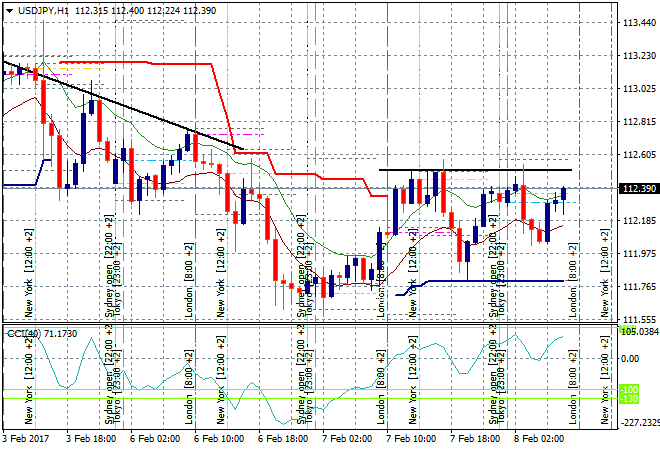Select the black descending trendline
Image resolution: width=660 pixels, height=450 pixels.
click(x=123, y=105)
